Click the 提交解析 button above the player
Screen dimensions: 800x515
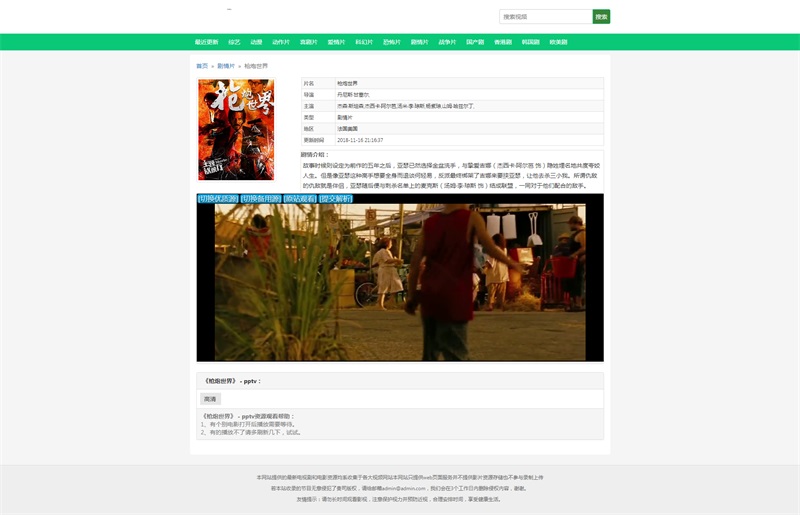point(336,198)
